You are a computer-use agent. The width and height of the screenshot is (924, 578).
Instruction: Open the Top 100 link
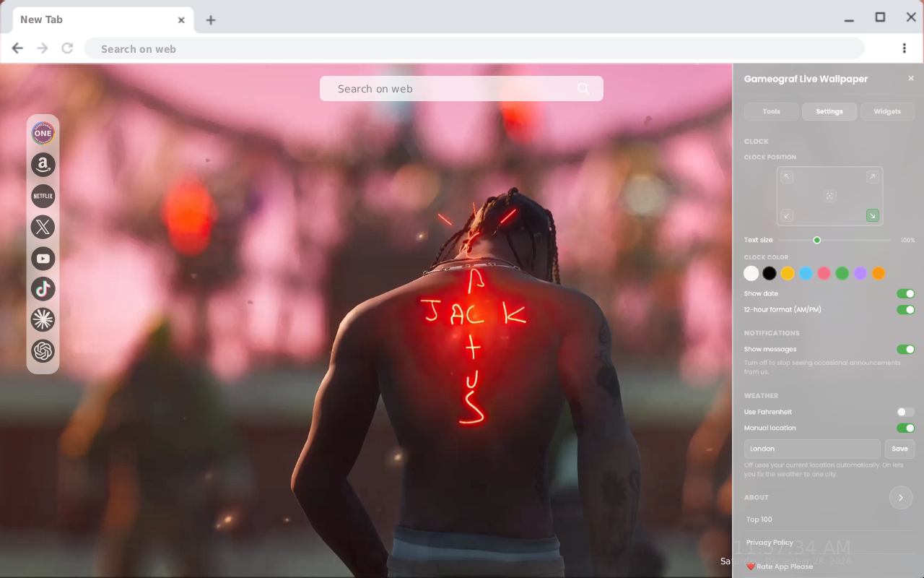759,519
